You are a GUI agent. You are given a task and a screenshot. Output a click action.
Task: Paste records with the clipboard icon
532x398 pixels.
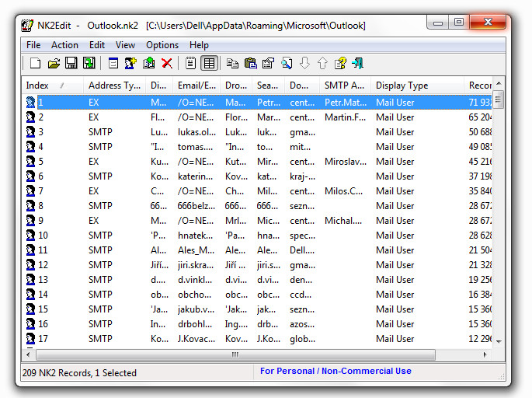tap(250, 63)
